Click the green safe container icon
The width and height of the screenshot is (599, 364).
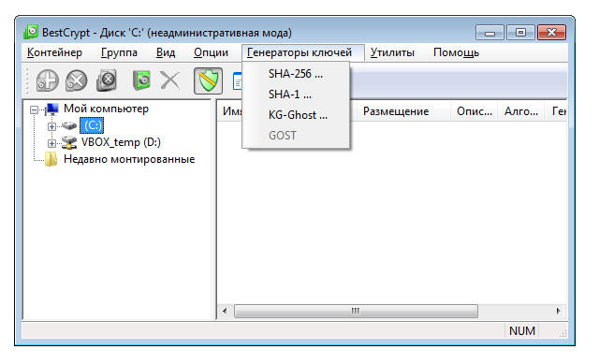(x=141, y=80)
